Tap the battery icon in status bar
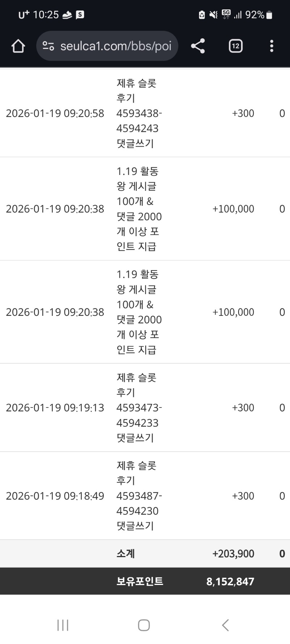This screenshot has width=290, height=644. coord(269,15)
